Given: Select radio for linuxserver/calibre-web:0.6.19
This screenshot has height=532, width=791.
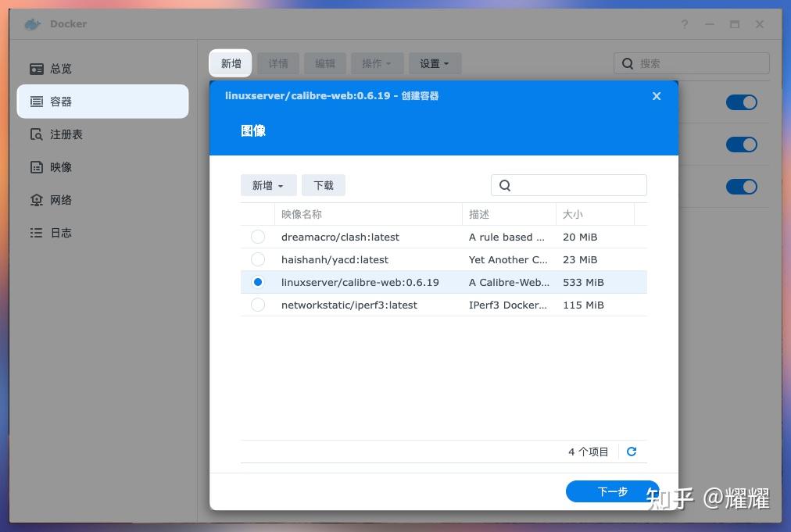Looking at the screenshot, I should (x=258, y=282).
